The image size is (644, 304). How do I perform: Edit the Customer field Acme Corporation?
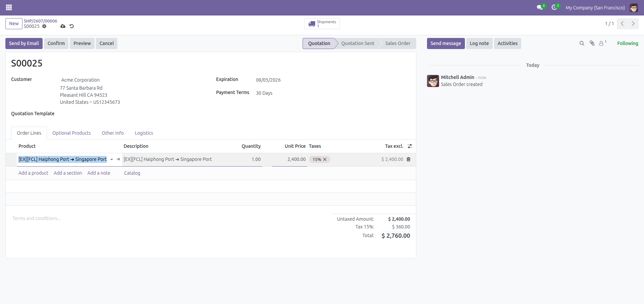tap(80, 80)
